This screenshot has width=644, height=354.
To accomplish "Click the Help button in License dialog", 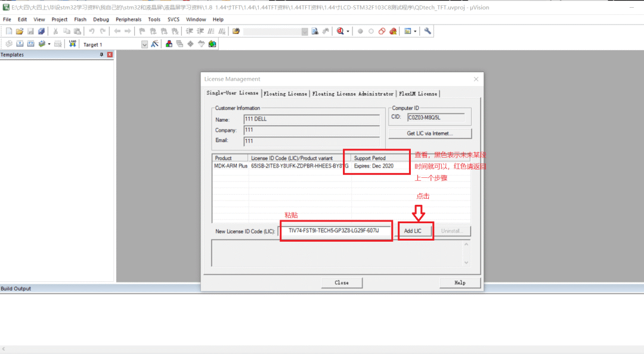I will (460, 283).
